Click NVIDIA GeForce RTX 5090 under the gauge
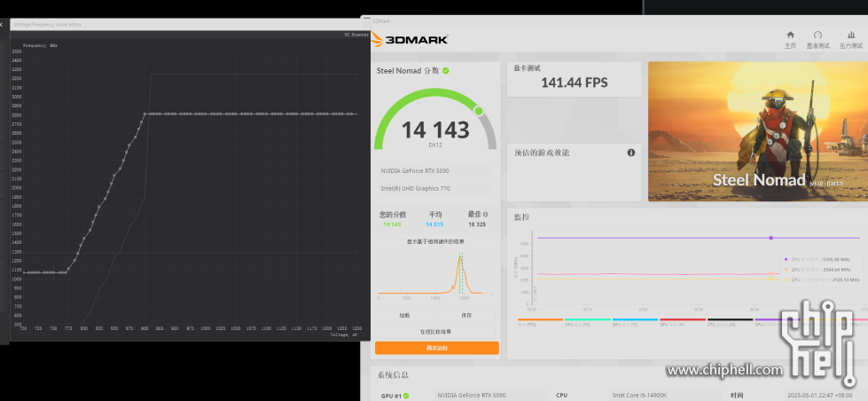The image size is (868, 401). [415, 171]
